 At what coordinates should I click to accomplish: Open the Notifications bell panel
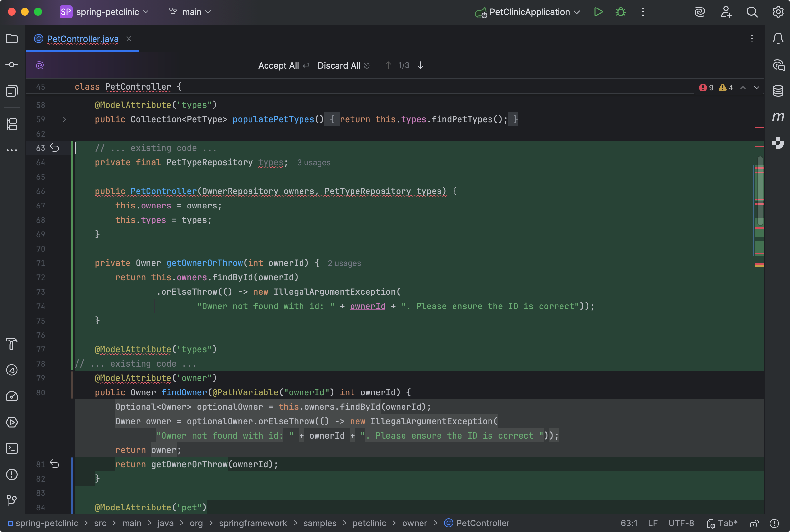click(x=778, y=39)
